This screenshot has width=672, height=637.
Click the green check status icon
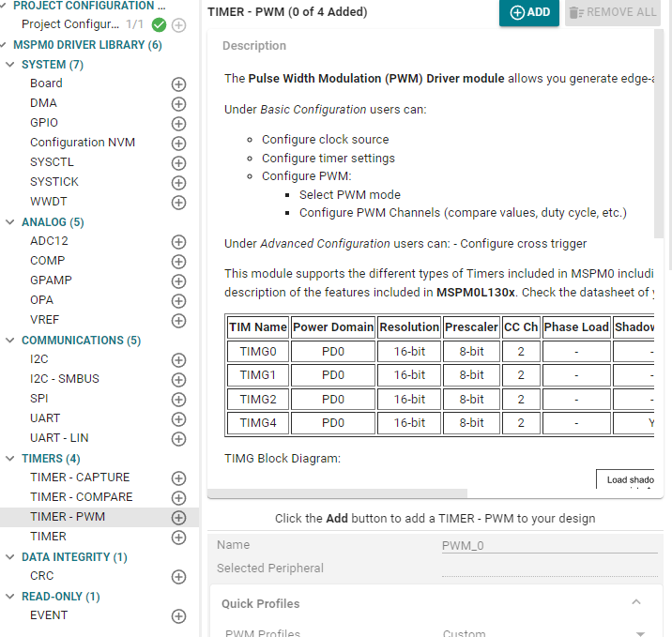click(159, 24)
